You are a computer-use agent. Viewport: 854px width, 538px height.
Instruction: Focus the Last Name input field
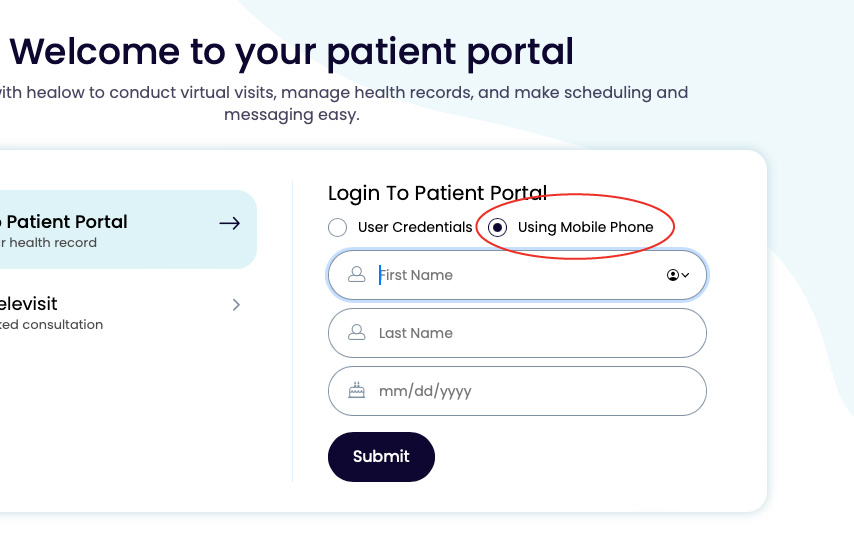[x=517, y=333]
